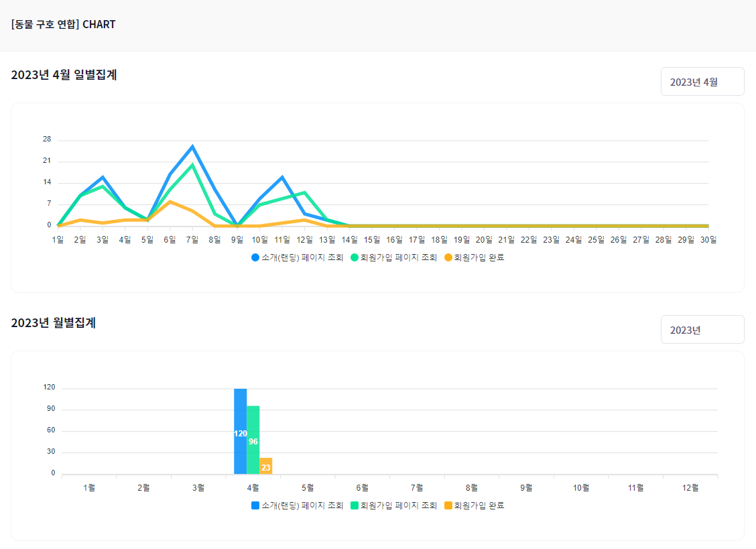The image size is (756, 549).
Task: Click the orange bar labeled 23
Action: tap(265, 466)
